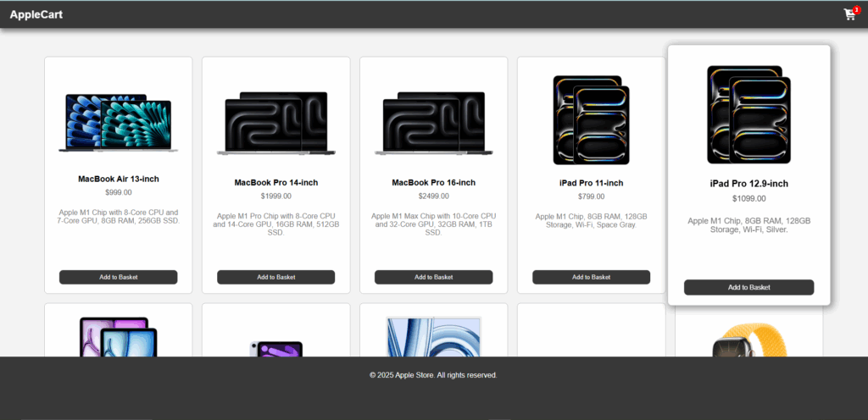
Task: Go to the AppleCart home logo
Action: coord(36,14)
